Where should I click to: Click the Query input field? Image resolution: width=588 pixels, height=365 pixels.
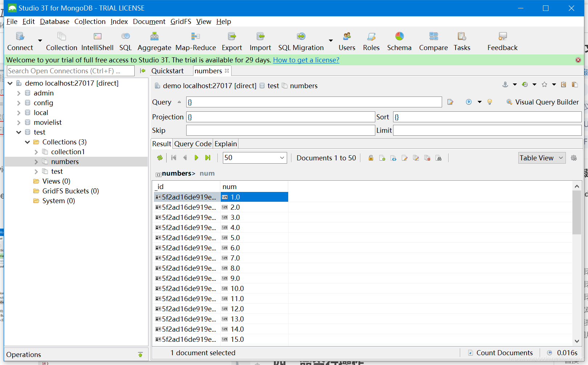pyautogui.click(x=314, y=102)
